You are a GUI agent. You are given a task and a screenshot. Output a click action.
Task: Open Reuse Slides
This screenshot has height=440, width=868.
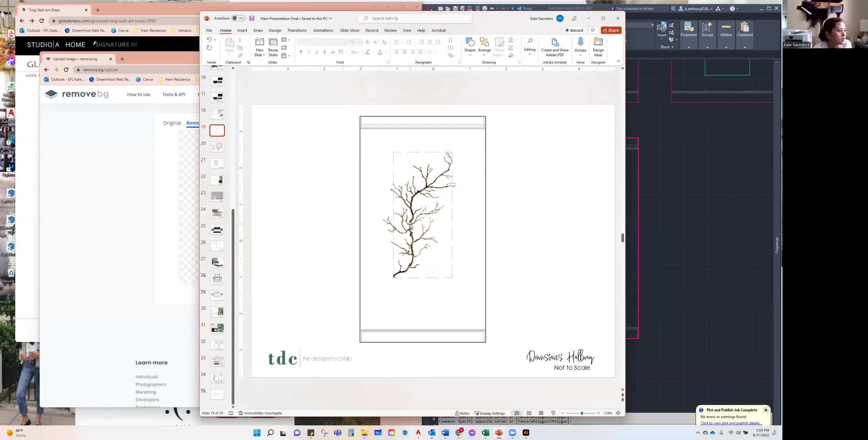[273, 47]
